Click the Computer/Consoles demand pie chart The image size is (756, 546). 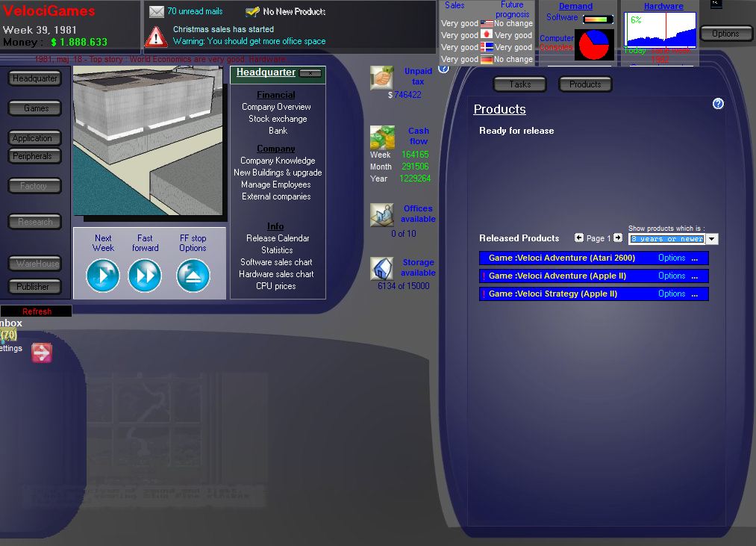pos(594,45)
